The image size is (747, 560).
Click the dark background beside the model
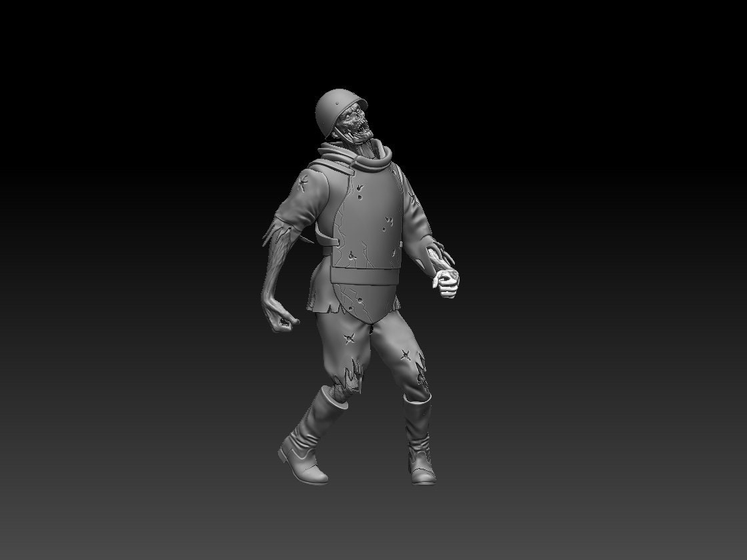[567, 267]
